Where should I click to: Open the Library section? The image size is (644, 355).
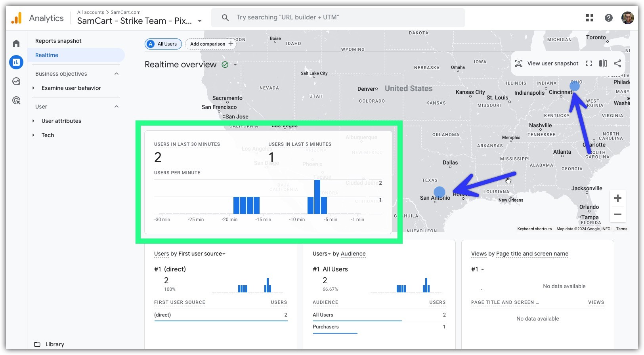click(x=55, y=344)
